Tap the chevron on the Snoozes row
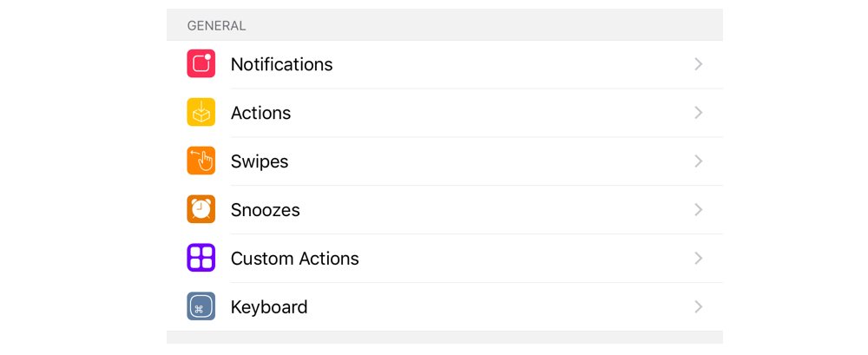Screen dimensions: 868x355 pos(699,210)
